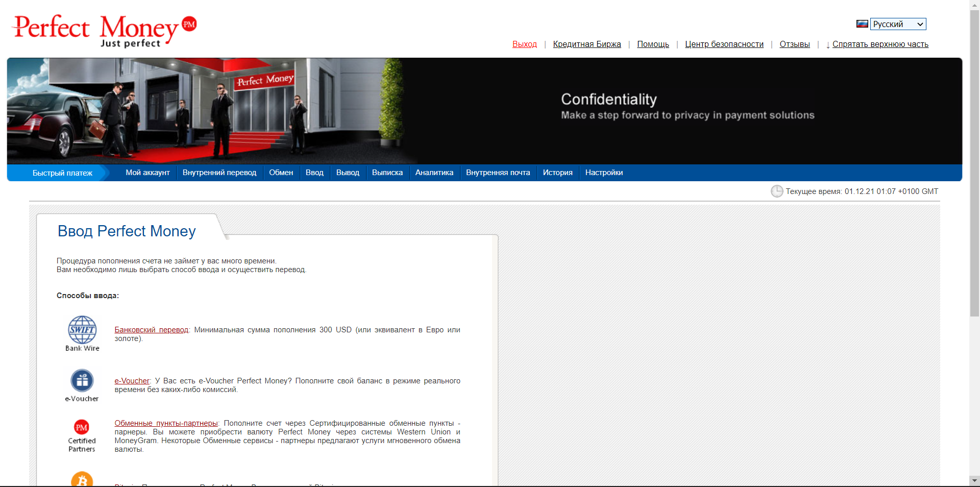This screenshot has height=487, width=980.
Task: Open the Настройки menu item
Action: point(604,173)
